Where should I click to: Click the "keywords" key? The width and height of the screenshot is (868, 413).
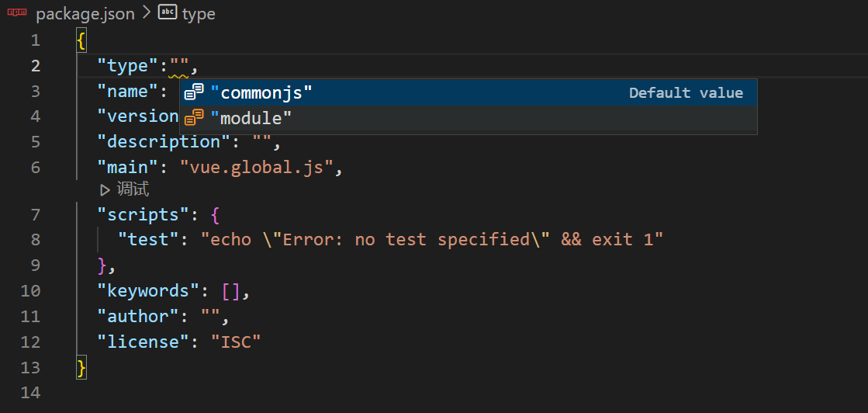click(x=149, y=290)
